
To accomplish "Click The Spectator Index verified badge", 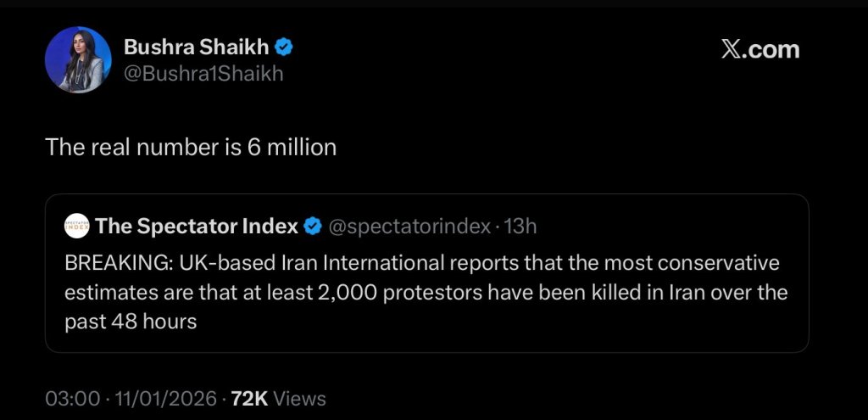I will (x=312, y=227).
